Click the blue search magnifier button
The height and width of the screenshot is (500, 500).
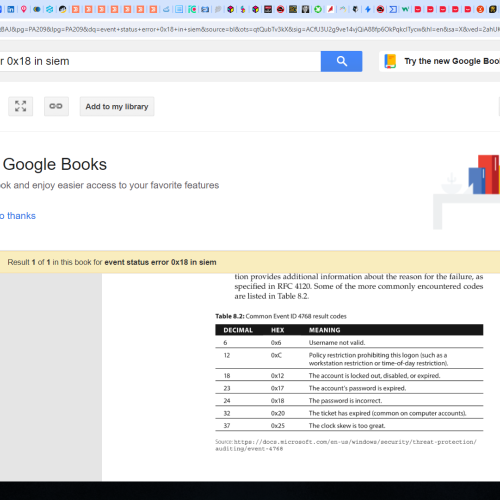[341, 61]
